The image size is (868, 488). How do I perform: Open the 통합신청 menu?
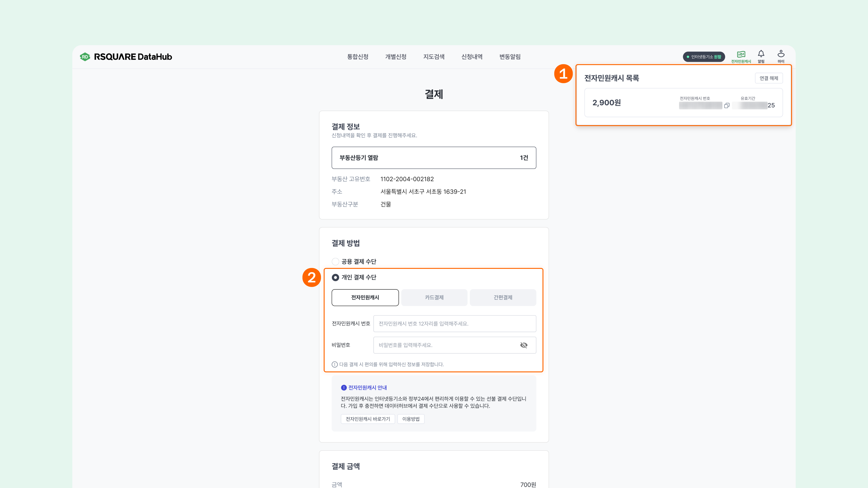(358, 56)
